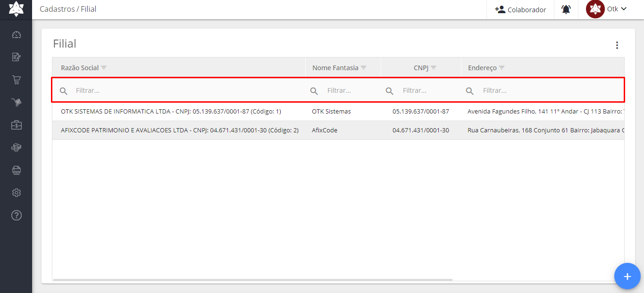Focus the Nome Fantasia filter field

(x=351, y=90)
